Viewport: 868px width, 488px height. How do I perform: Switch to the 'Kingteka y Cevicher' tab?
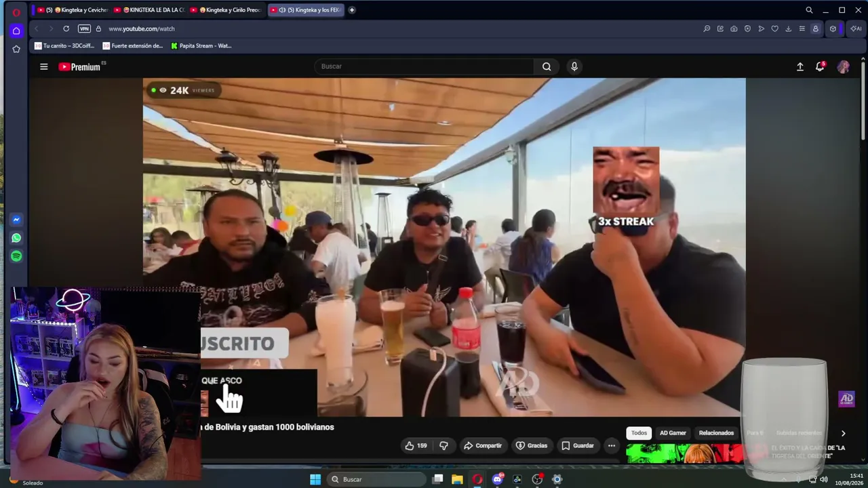tap(73, 10)
